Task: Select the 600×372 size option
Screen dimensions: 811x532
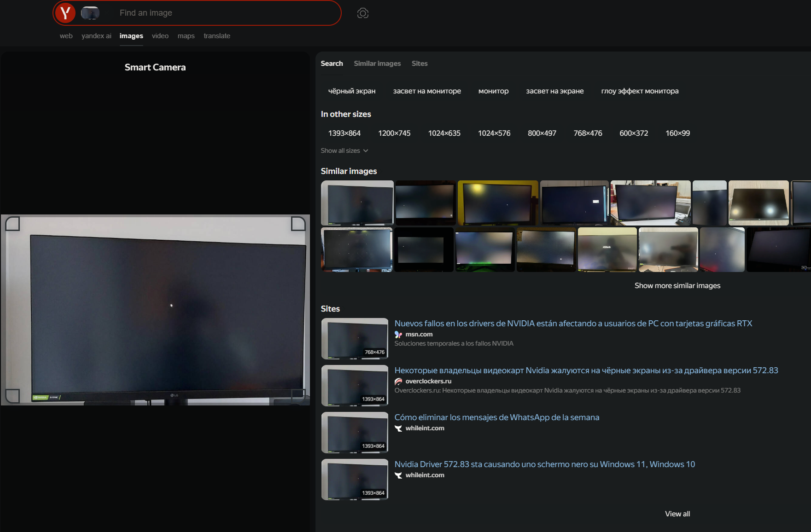Action: pyautogui.click(x=634, y=133)
